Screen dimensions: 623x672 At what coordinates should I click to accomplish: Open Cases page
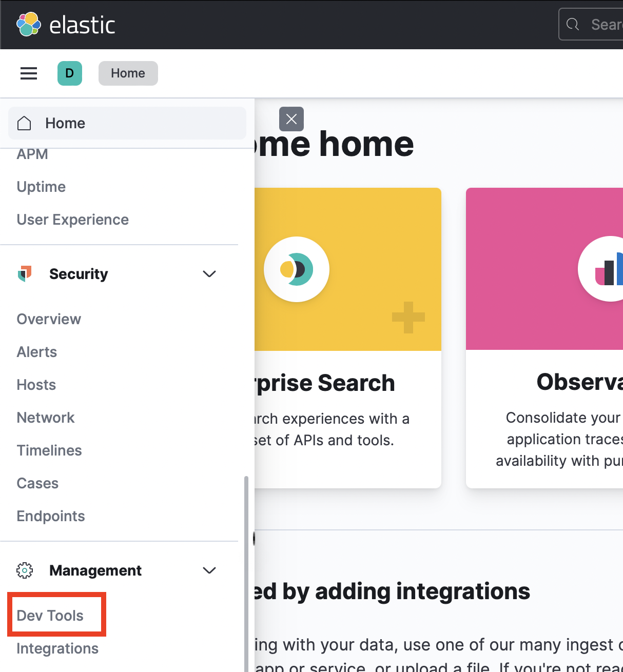click(x=37, y=483)
